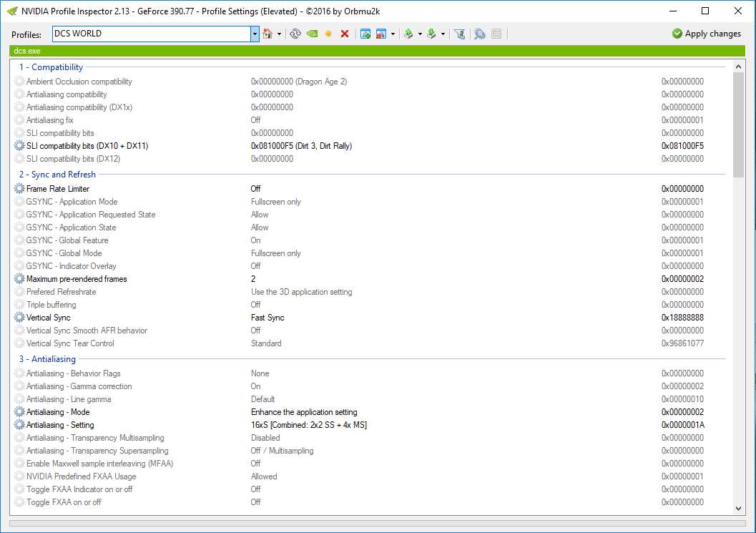Viewport: 756px width, 533px height.
Task: Click gear icon beside GSYNC - Global Feature
Action: (19, 240)
